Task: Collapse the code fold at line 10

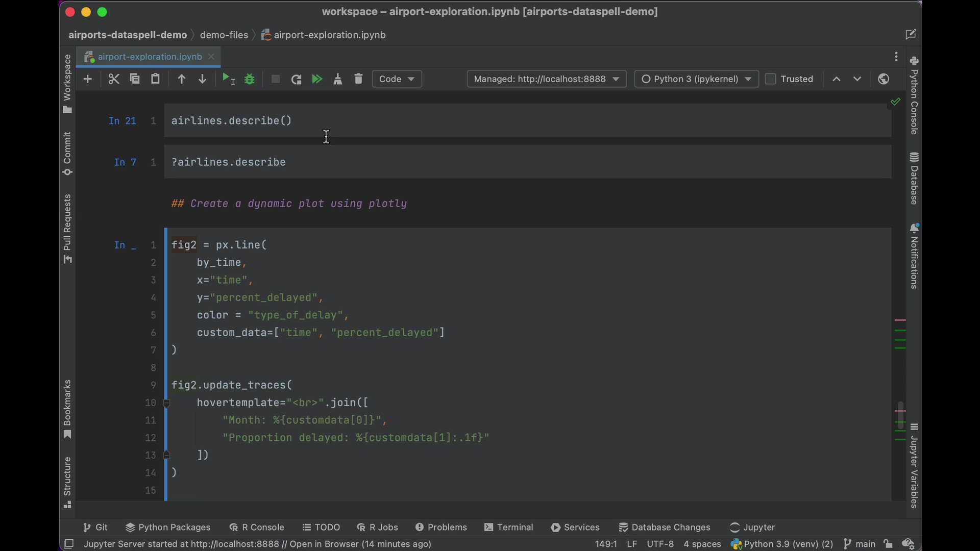Action: [x=166, y=403]
